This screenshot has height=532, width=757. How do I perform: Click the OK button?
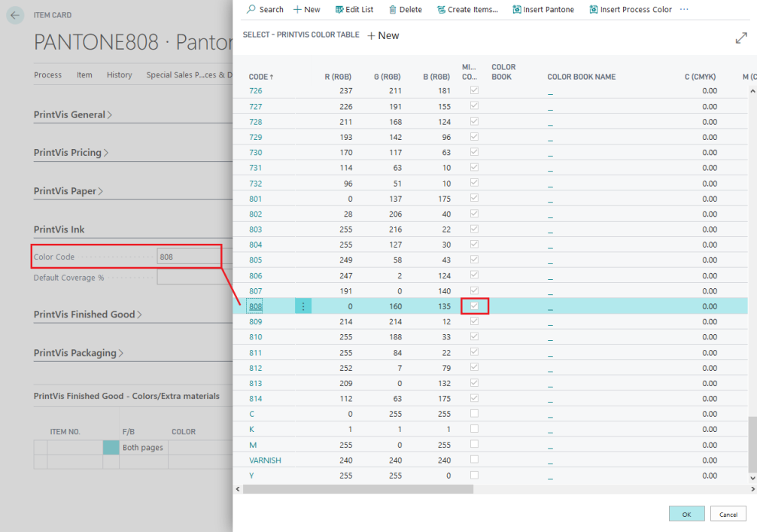click(686, 513)
